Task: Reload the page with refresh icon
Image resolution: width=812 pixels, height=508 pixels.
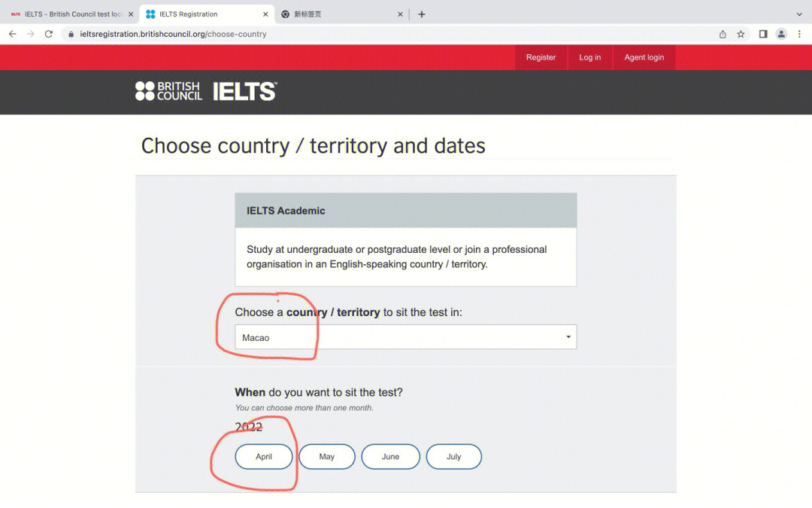Action: [49, 34]
